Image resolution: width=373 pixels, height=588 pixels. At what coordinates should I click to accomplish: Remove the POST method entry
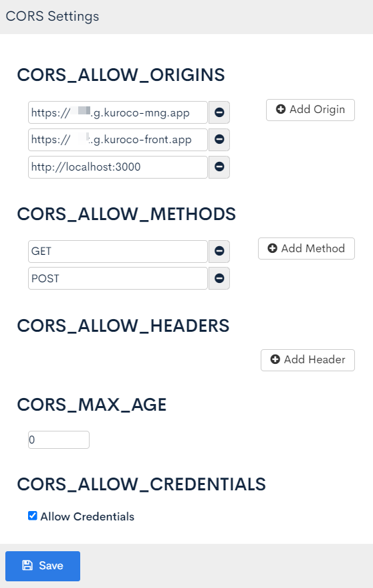[x=219, y=278]
